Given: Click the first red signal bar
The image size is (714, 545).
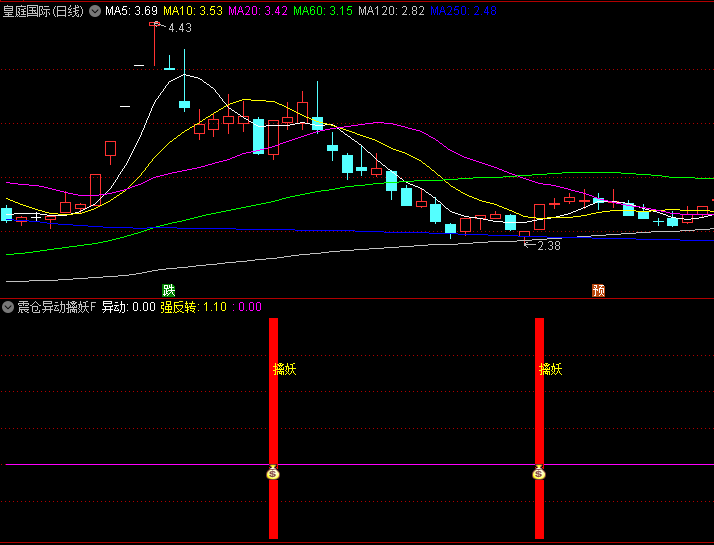Looking at the screenshot, I should tap(273, 428).
